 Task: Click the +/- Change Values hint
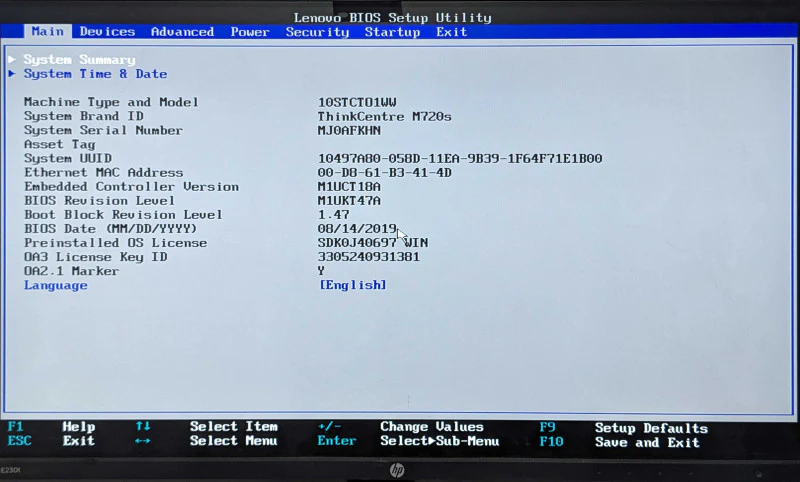tap(401, 426)
